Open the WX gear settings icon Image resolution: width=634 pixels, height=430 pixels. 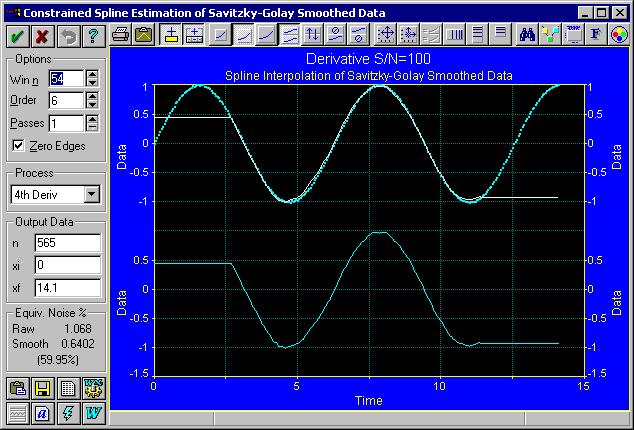(x=93, y=389)
